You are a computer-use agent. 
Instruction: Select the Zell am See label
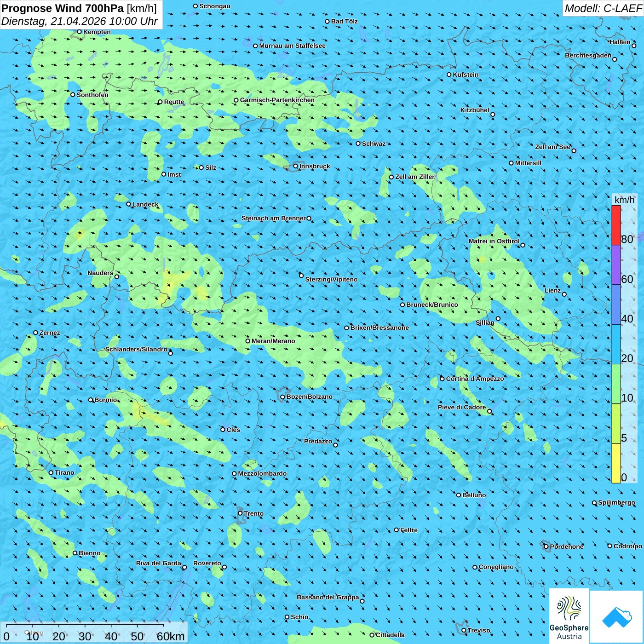click(x=552, y=147)
